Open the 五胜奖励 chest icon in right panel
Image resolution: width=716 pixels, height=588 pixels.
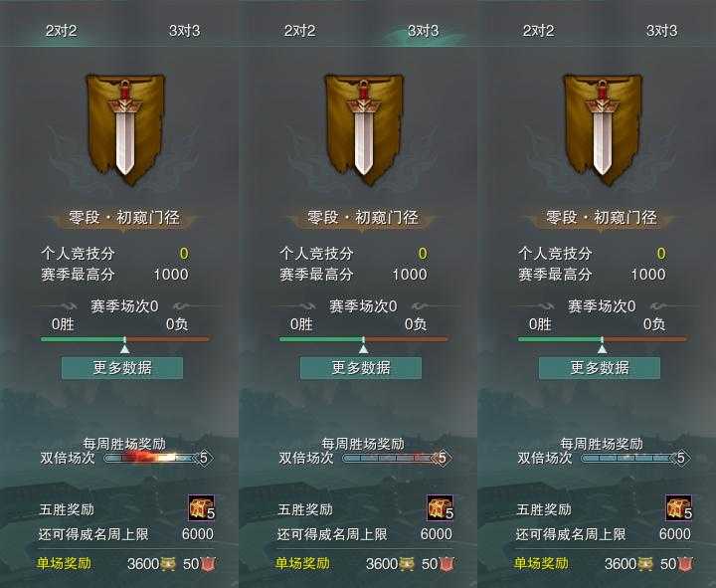[679, 507]
